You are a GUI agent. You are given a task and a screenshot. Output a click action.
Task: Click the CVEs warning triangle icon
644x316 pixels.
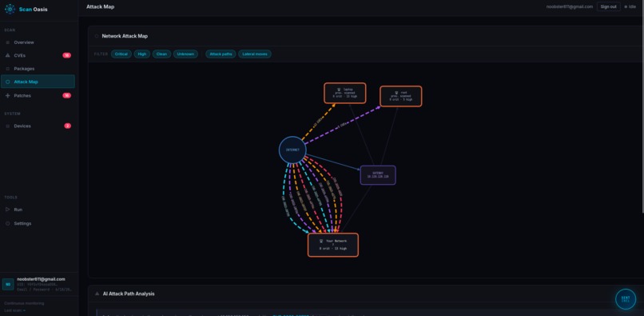click(x=8, y=55)
